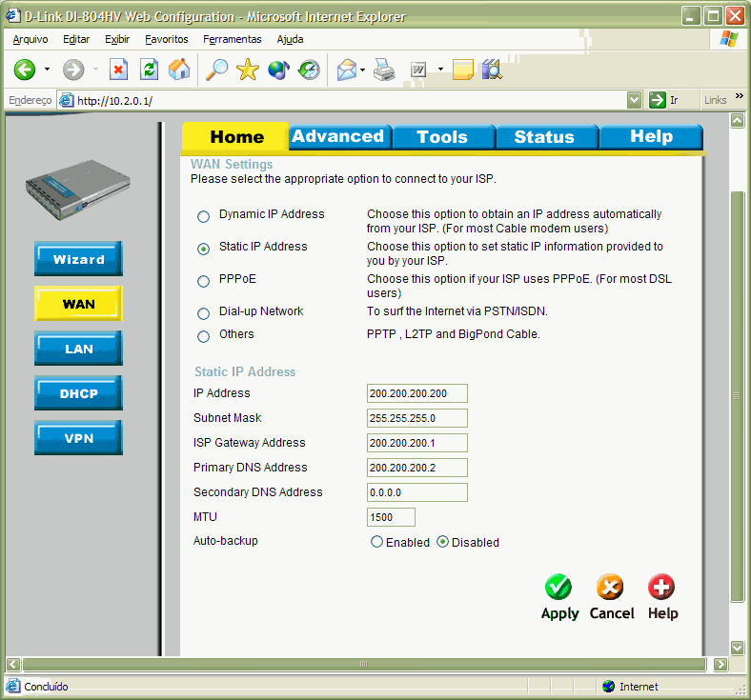Image resolution: width=751 pixels, height=700 pixels.
Task: Click the Print icon in toolbar
Action: (x=384, y=70)
